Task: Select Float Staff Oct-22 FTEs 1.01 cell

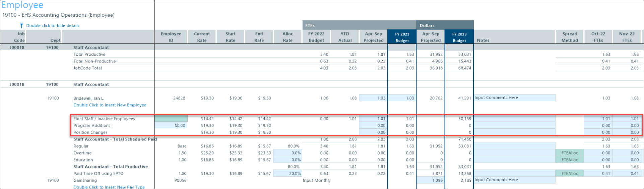Action: pos(598,119)
